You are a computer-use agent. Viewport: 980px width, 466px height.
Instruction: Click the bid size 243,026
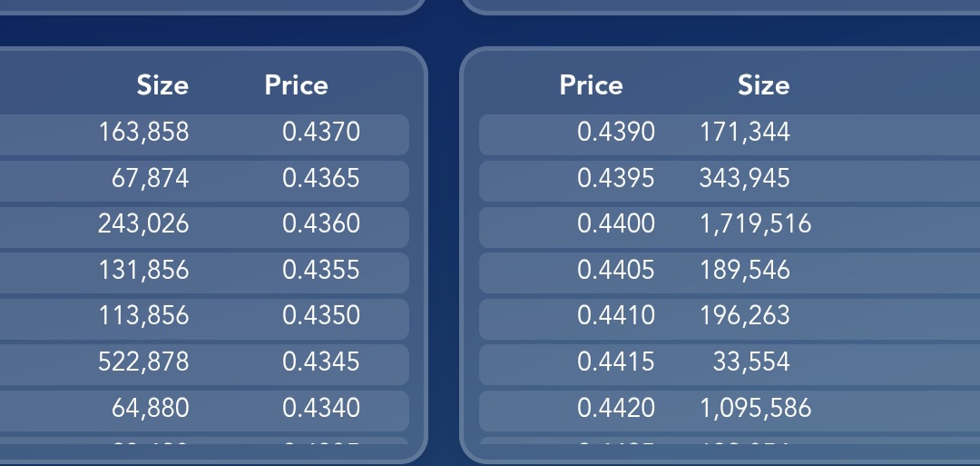click(x=143, y=224)
